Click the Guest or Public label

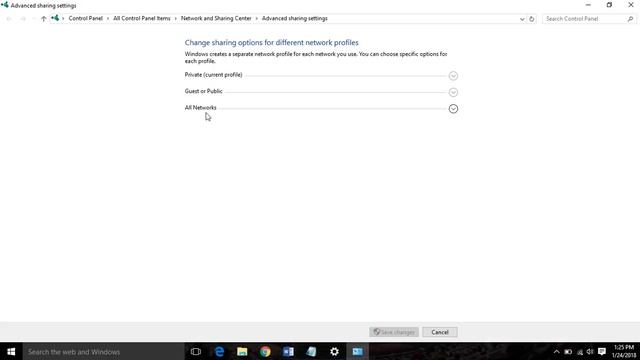click(204, 91)
